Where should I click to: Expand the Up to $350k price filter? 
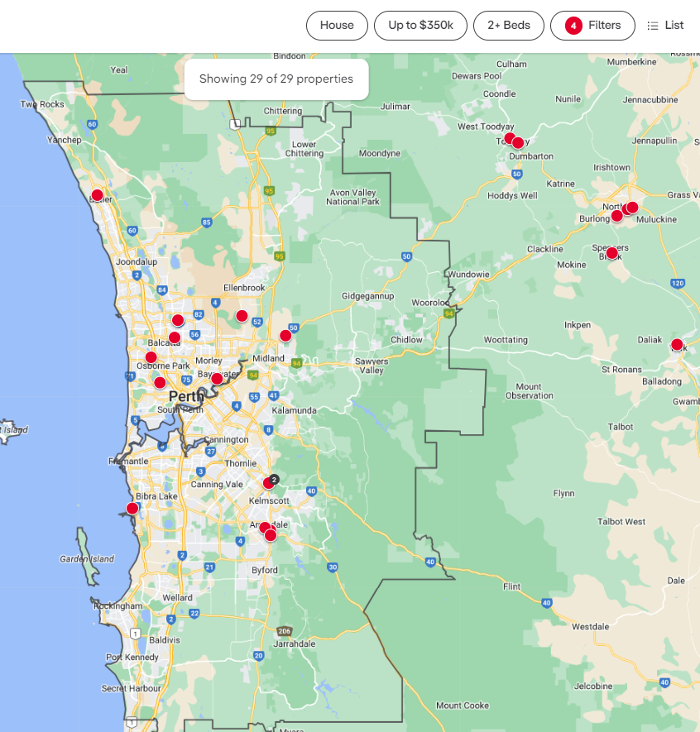pos(420,26)
